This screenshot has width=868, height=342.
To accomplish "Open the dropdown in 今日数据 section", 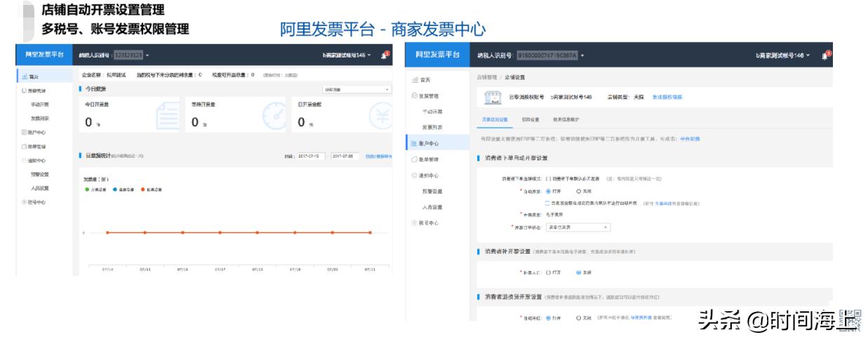I will pyautogui.click(x=356, y=89).
